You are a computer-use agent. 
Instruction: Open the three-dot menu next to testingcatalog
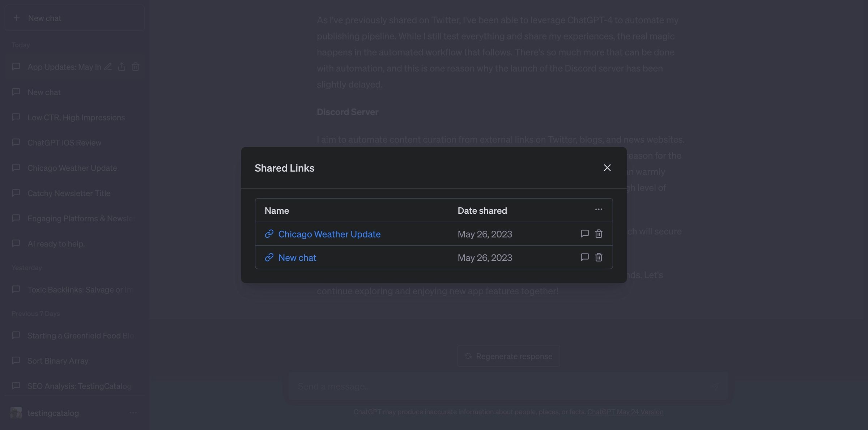(x=133, y=413)
